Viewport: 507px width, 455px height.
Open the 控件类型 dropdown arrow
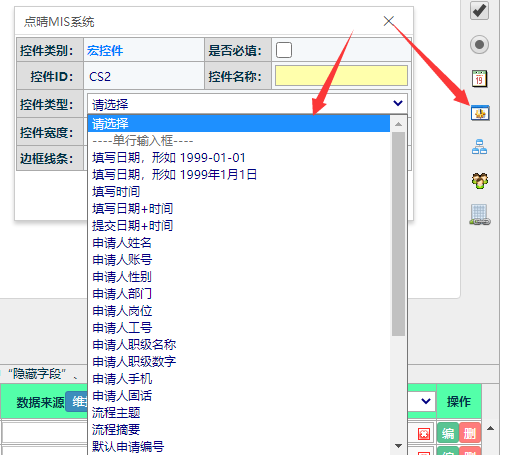pyautogui.click(x=398, y=103)
